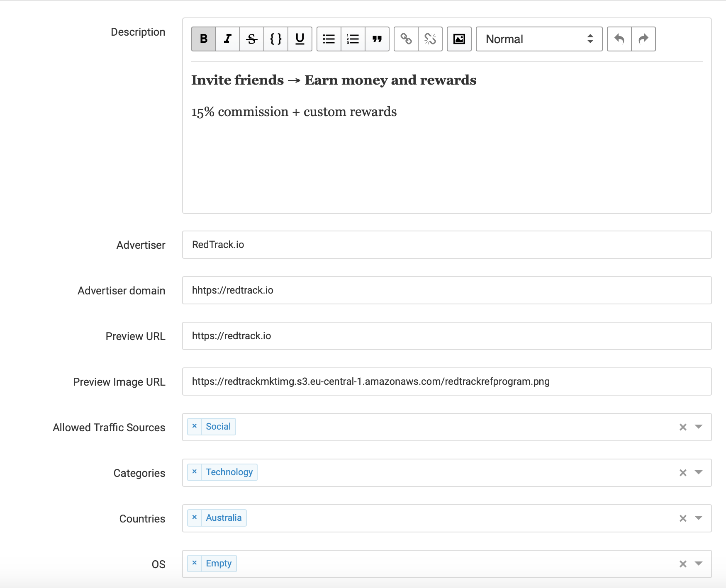
Task: Insert code block with curly braces icon
Action: [276, 39]
